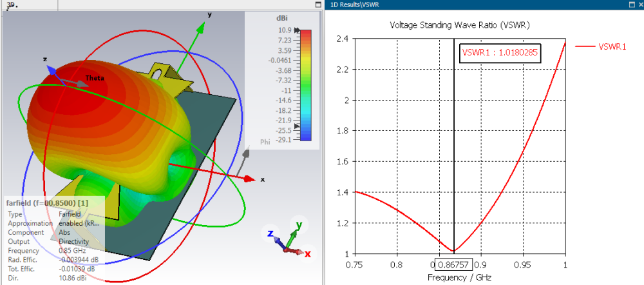
Task: Click the VSWR1 : 1.0180285 marker label
Action: point(500,53)
